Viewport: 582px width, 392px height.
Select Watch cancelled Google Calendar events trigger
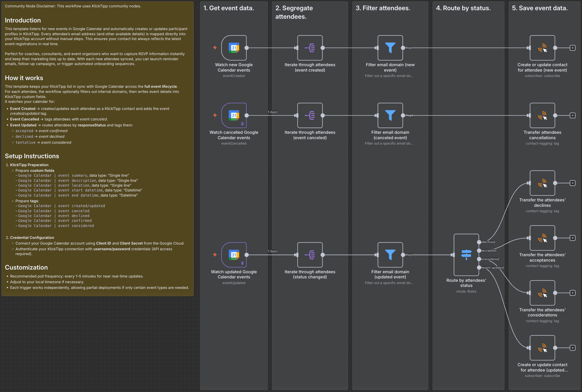pos(234,115)
